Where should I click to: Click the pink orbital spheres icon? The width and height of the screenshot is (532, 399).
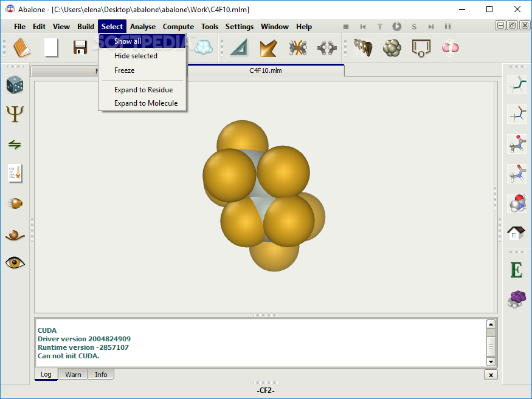point(451,47)
